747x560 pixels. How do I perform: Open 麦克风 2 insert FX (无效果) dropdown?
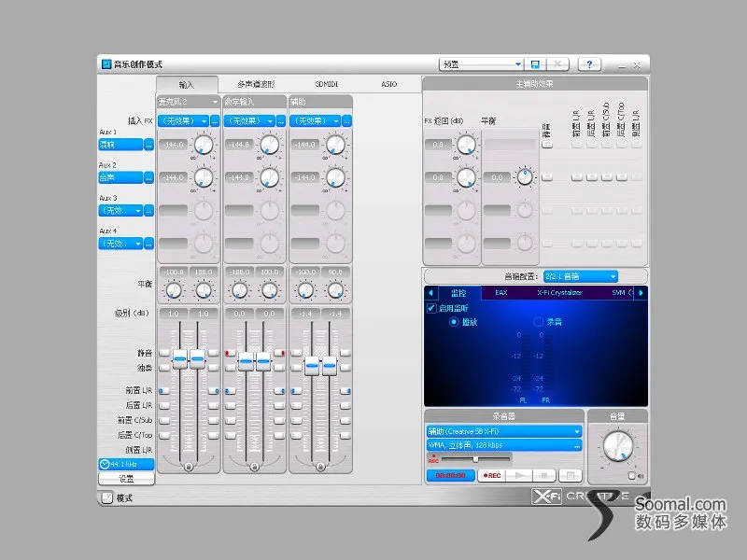(183, 121)
